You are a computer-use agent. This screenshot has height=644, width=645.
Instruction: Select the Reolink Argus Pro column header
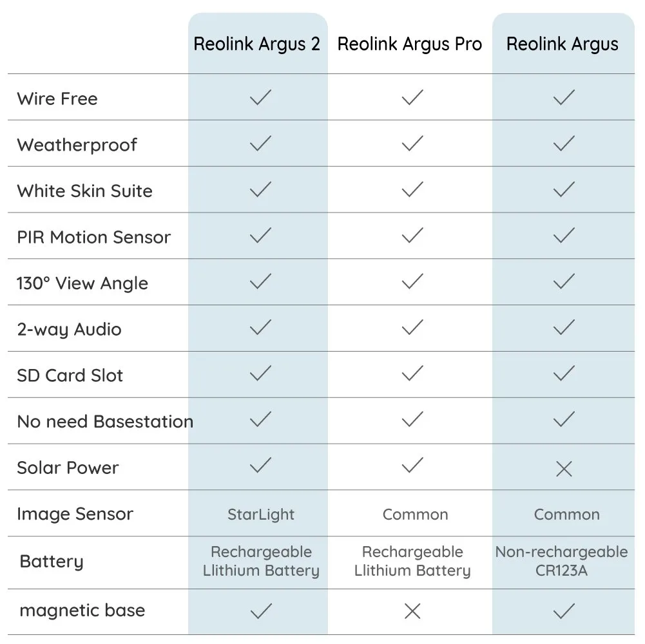pos(410,44)
